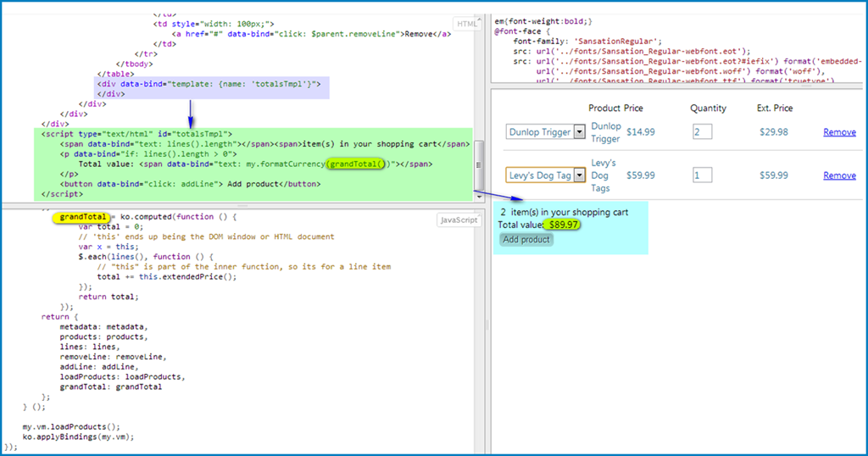Screen dimensions: 868x456
Task: Click the HTML panel scroll-down arrow
Action: click(480, 197)
